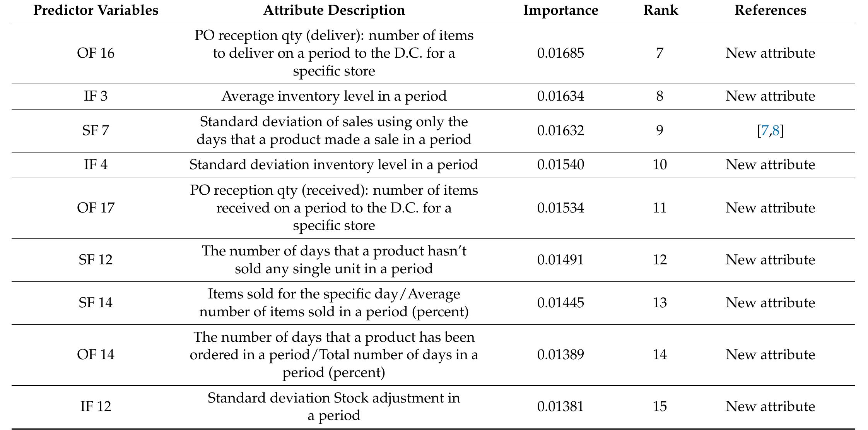Screen dimensions: 868x430
Task: Open reference 7 citation link
Action: click(764, 131)
